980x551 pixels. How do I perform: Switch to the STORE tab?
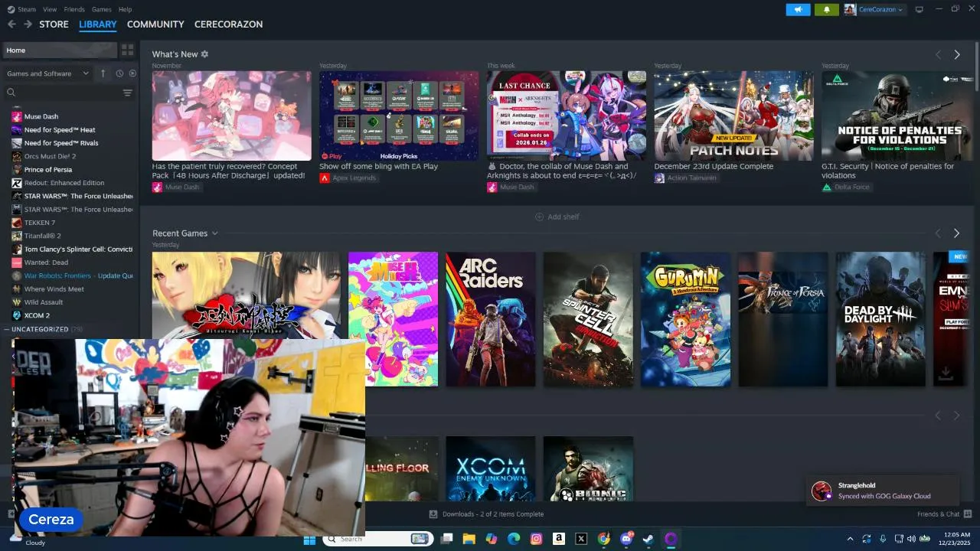[54, 24]
